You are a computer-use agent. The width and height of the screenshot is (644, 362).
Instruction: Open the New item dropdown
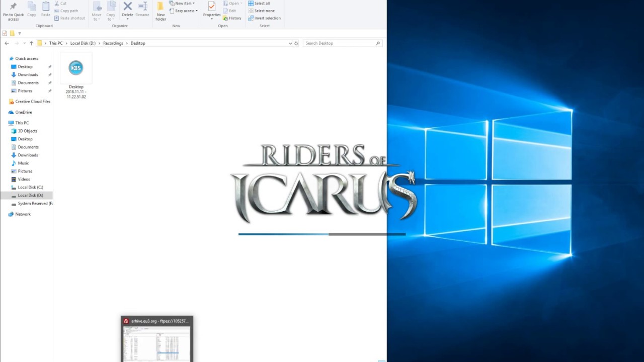182,4
